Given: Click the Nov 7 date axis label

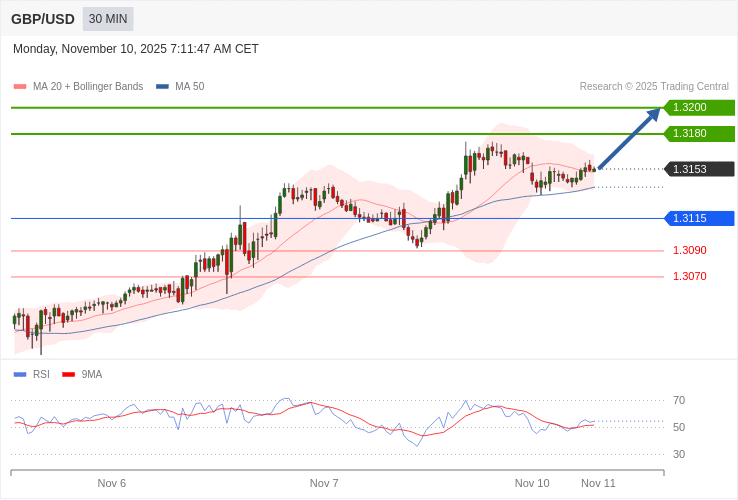Looking at the screenshot, I should pyautogui.click(x=324, y=484).
